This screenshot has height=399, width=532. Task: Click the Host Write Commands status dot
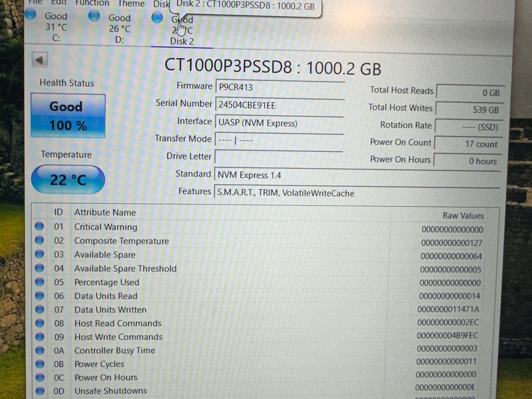pos(40,337)
